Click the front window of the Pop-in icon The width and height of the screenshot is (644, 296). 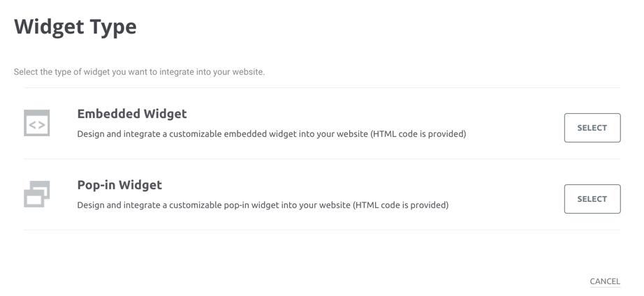34,198
